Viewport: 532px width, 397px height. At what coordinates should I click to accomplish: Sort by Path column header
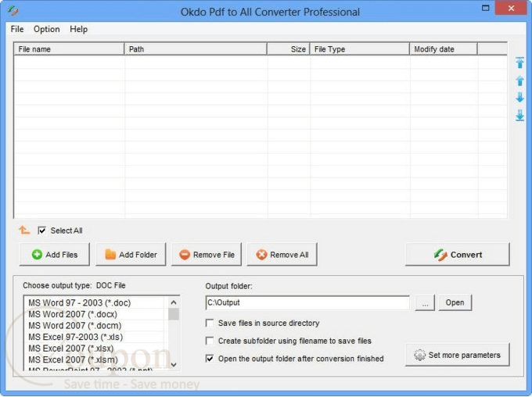pos(196,49)
